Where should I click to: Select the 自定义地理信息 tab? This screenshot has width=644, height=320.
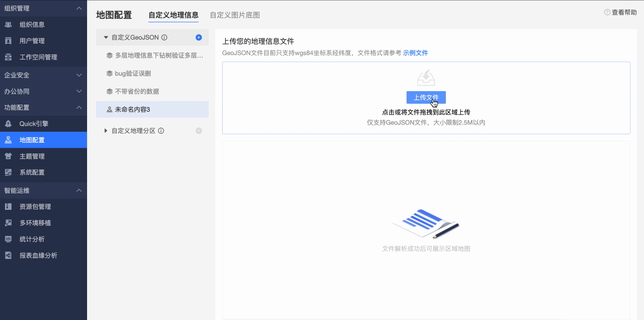173,16
